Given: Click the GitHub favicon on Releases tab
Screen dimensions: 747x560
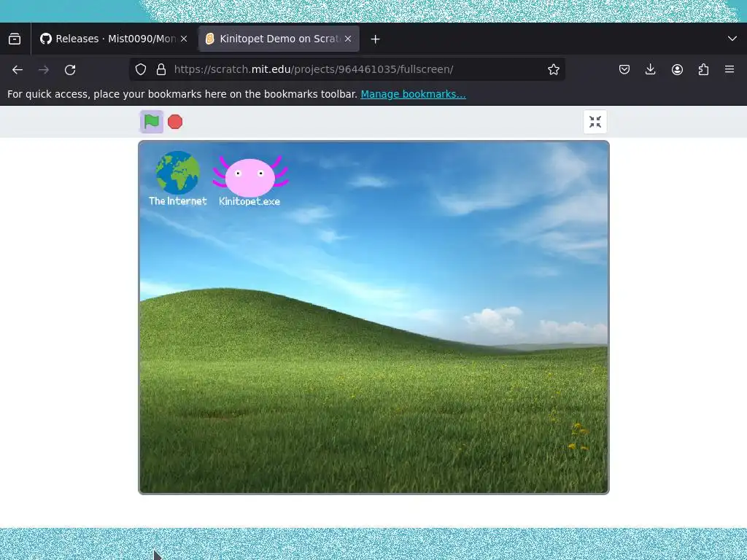Looking at the screenshot, I should [x=46, y=39].
